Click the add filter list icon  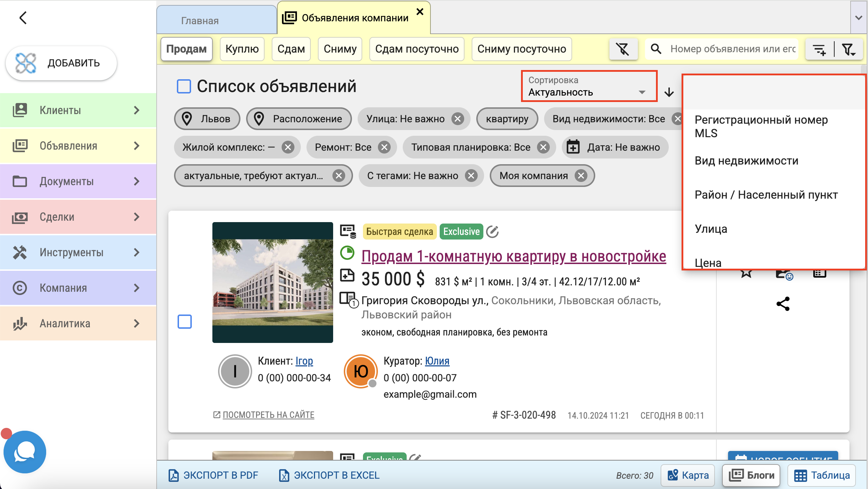pyautogui.click(x=819, y=49)
